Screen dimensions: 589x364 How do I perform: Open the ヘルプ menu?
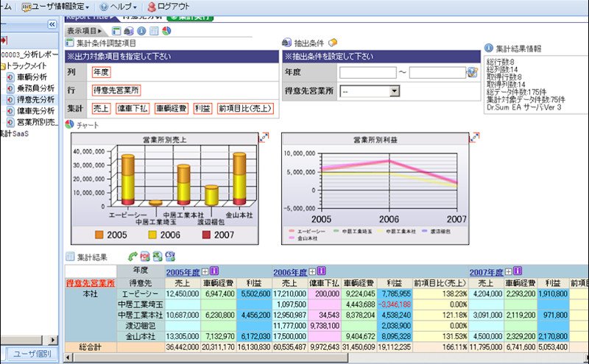pyautogui.click(x=119, y=7)
